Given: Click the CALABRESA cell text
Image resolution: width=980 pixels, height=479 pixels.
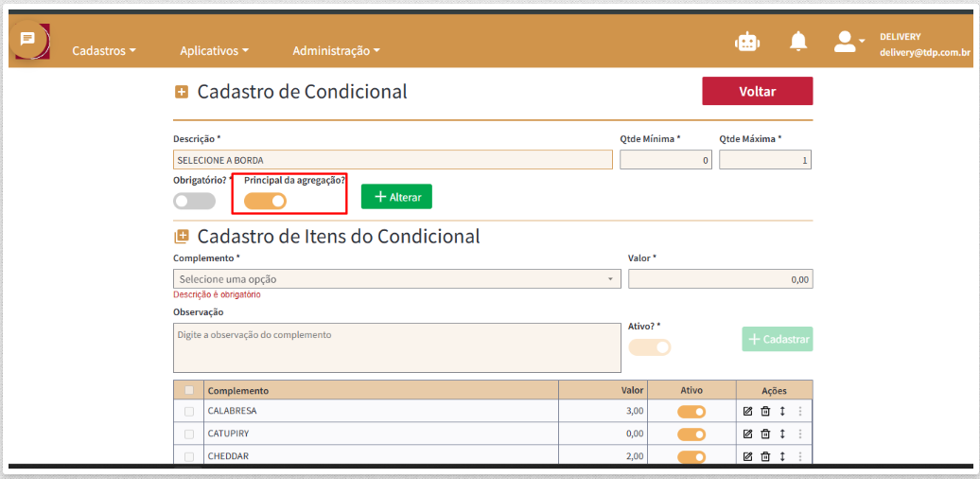Looking at the screenshot, I should click(233, 412).
